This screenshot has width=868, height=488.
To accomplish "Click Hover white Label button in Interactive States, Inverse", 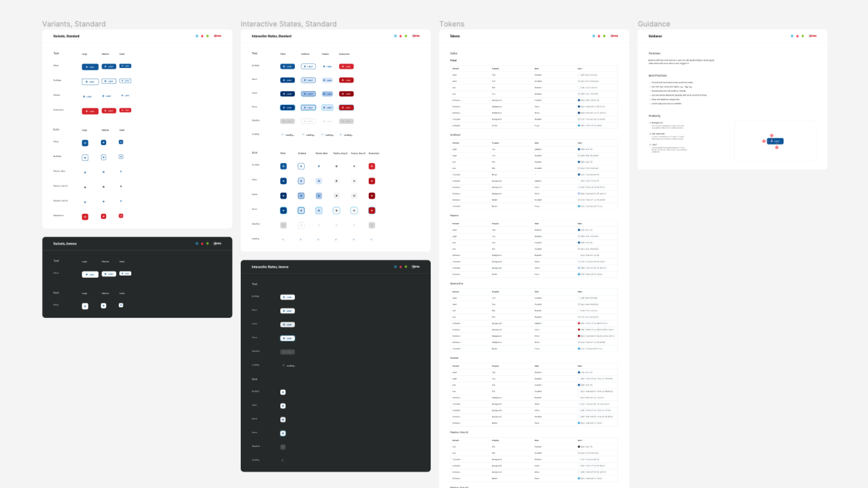I will click(287, 311).
